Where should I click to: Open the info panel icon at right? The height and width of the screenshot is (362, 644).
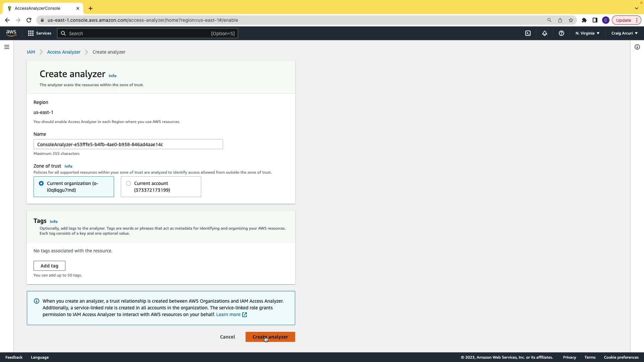pyautogui.click(x=637, y=47)
